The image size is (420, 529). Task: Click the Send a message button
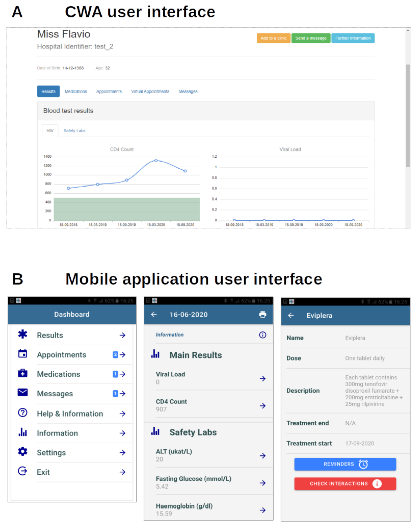click(x=311, y=38)
